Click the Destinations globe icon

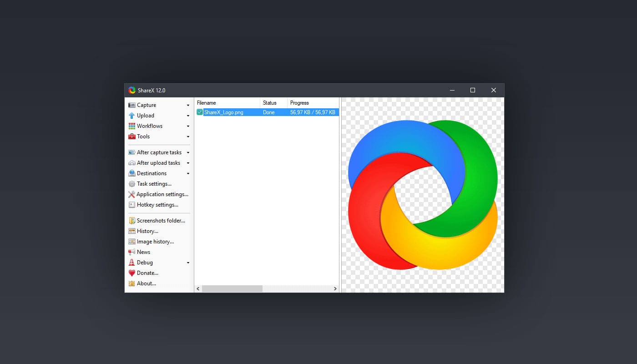tap(132, 173)
